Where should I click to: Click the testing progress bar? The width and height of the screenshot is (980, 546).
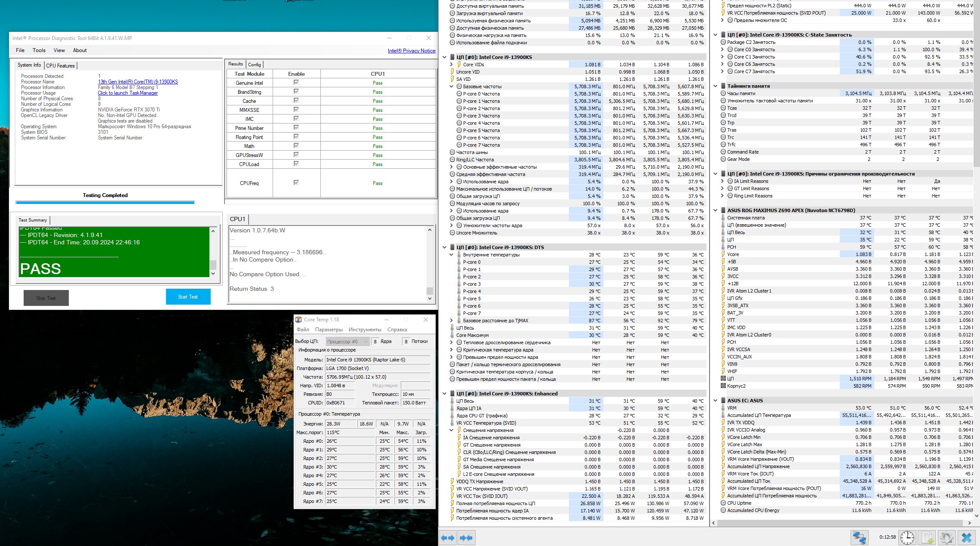(105, 202)
